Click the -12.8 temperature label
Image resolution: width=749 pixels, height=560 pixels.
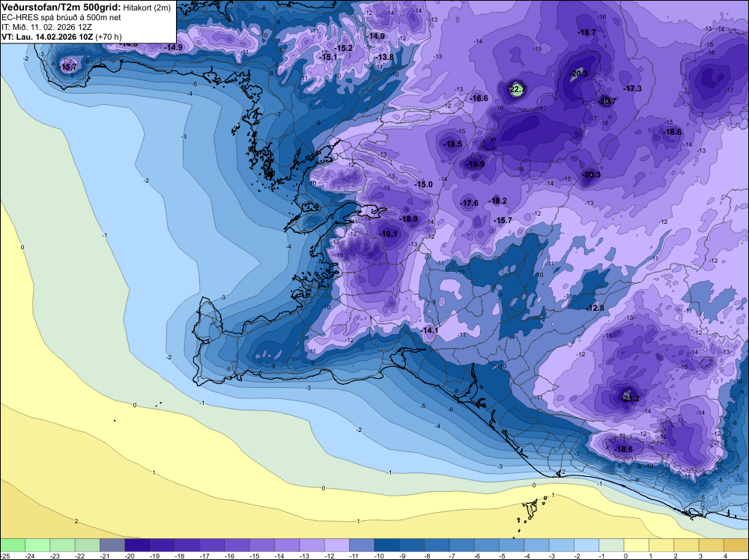click(x=595, y=308)
